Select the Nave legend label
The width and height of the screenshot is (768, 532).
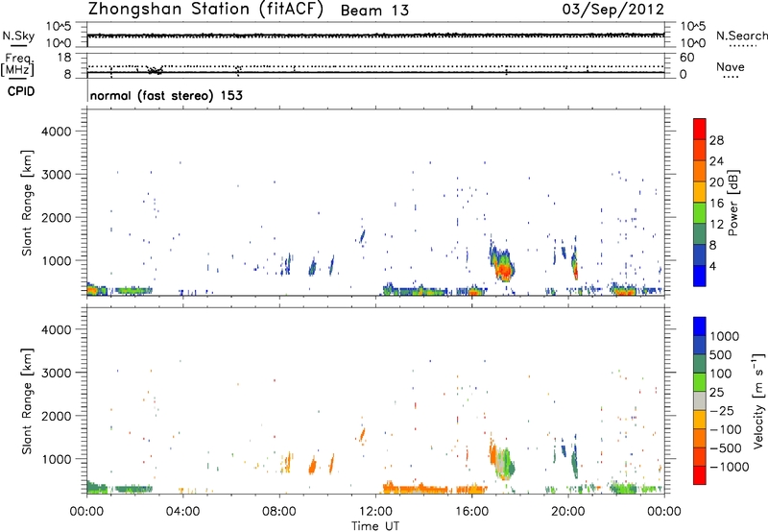coord(730,66)
